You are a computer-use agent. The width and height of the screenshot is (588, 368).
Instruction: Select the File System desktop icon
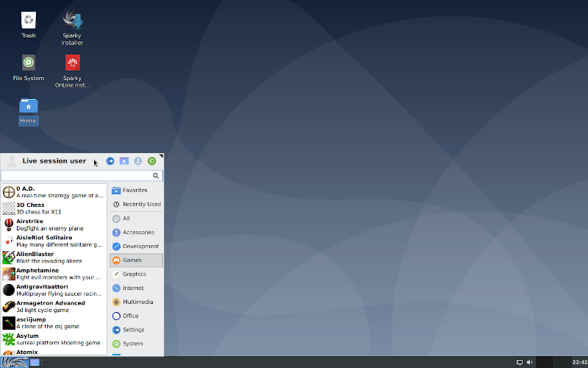[x=29, y=68]
